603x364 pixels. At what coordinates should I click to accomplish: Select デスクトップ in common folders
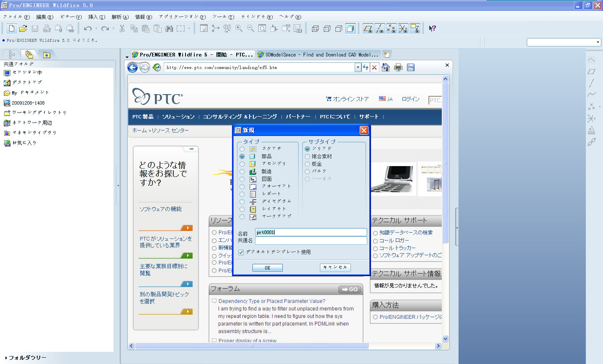pyautogui.click(x=23, y=83)
